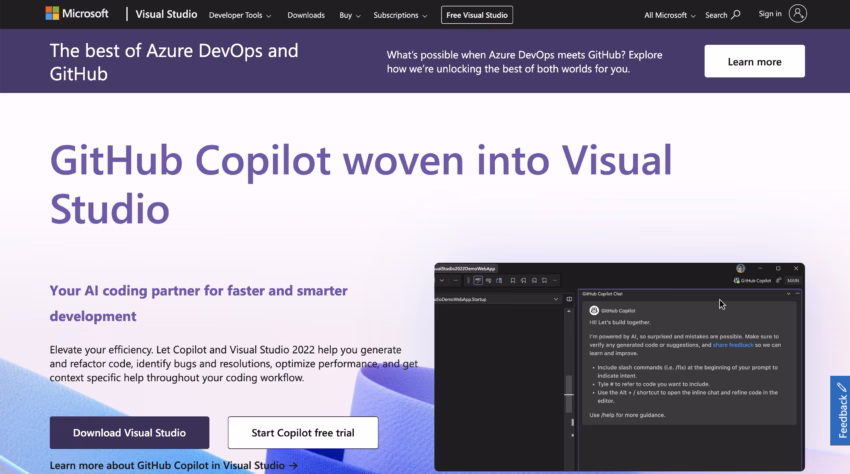Click the Microsoft logo

(x=76, y=14)
